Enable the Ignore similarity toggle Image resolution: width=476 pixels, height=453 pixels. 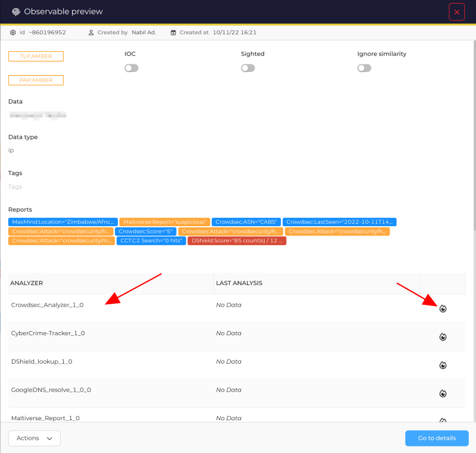[364, 68]
